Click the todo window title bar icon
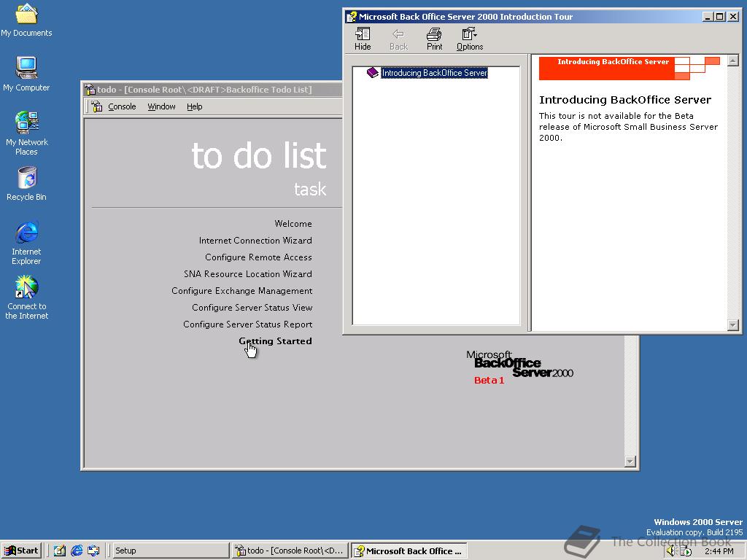747x560 pixels. coord(90,90)
